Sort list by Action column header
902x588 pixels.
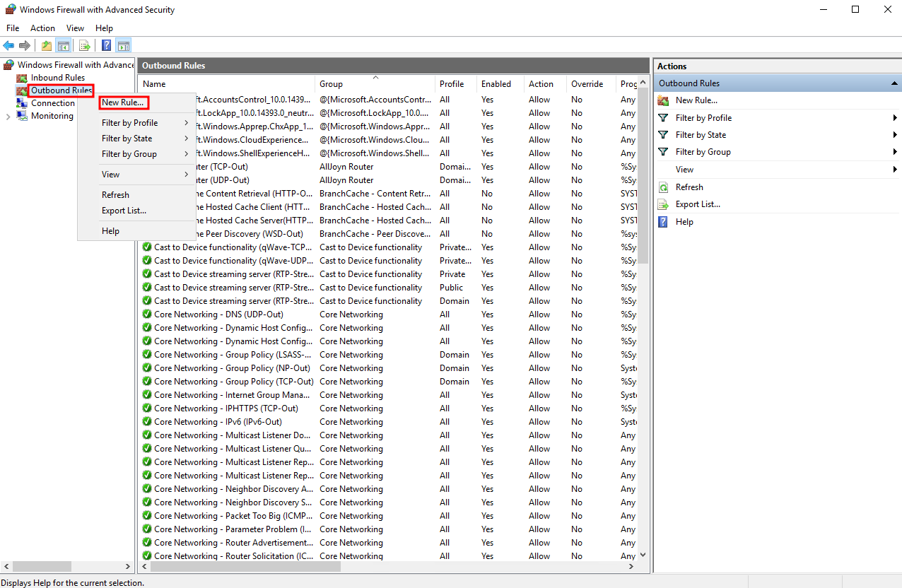click(x=545, y=84)
